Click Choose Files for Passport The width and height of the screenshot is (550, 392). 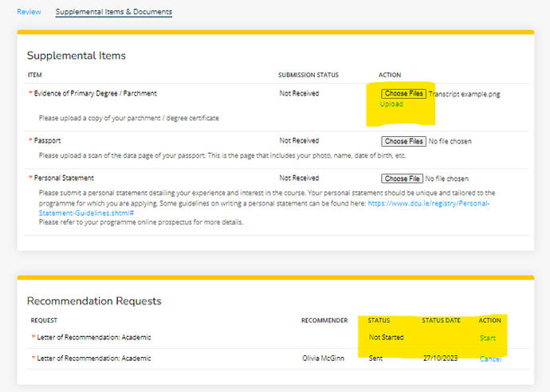[403, 141]
